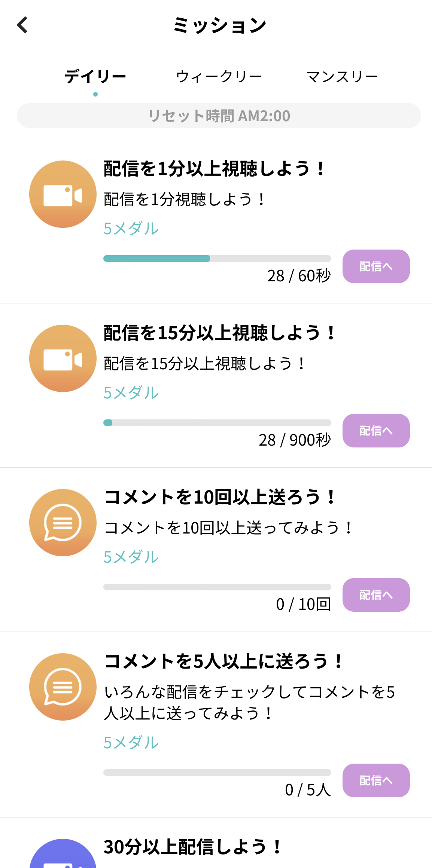Click the 28 / 60秒 progress bar
432x868 pixels.
click(x=217, y=259)
